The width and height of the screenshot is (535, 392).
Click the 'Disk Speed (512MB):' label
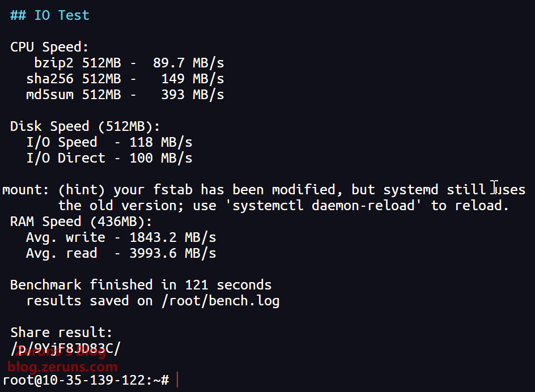pyautogui.click(x=85, y=126)
